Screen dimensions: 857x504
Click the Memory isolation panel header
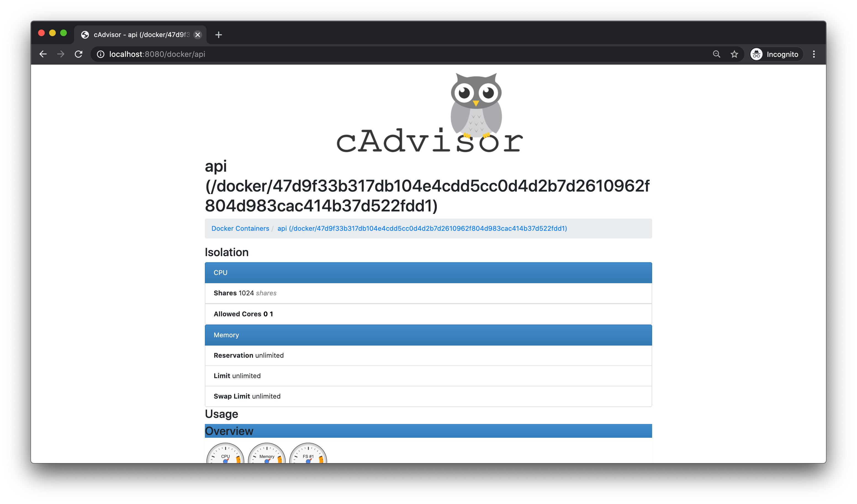(428, 335)
